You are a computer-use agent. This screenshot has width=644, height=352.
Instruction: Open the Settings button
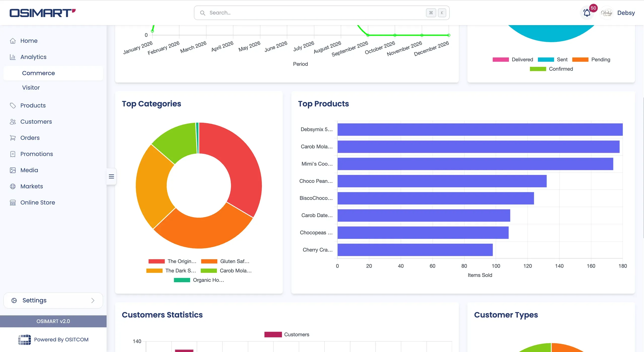53,300
